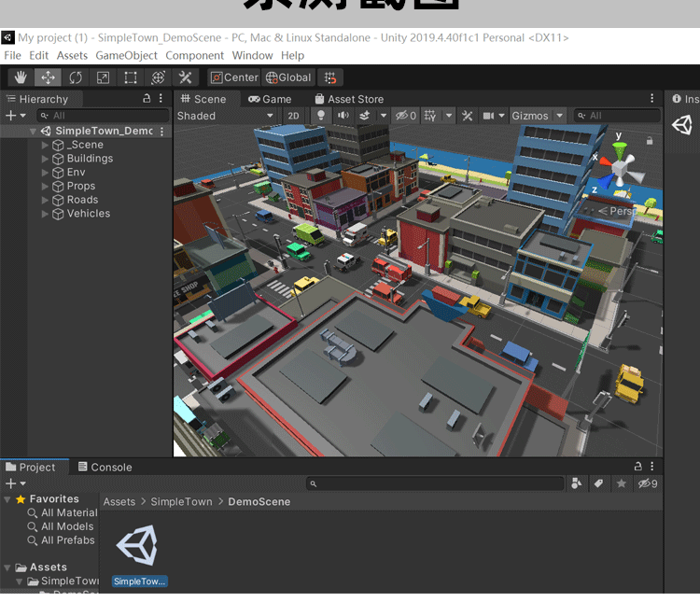
Task: Select the Rect Transform tool
Action: (131, 77)
